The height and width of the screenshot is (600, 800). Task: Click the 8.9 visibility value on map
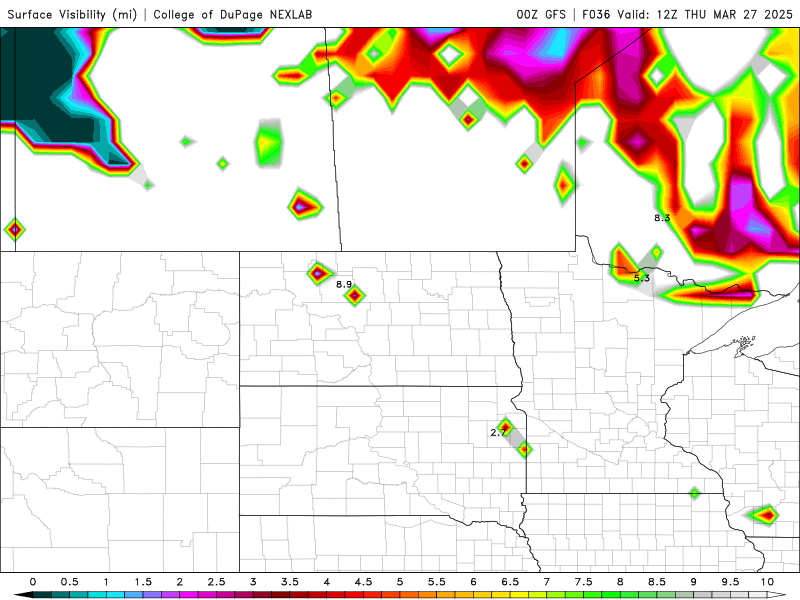(344, 284)
